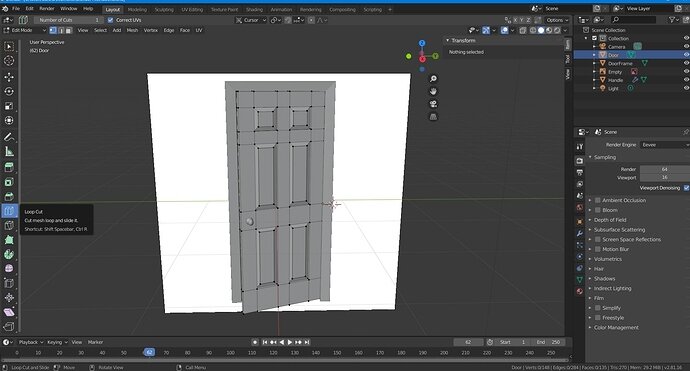Image resolution: width=690 pixels, height=371 pixels.
Task: Expand the Volumetrics panel
Action: pos(607,259)
